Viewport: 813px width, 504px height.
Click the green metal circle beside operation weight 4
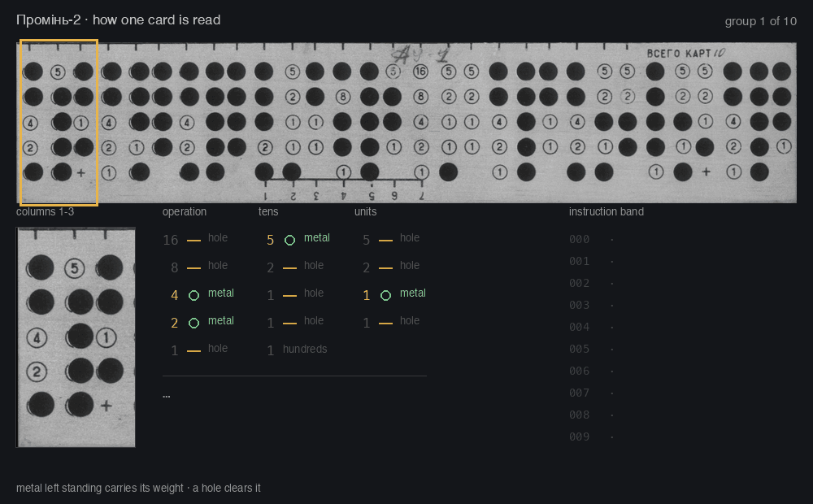point(193,295)
